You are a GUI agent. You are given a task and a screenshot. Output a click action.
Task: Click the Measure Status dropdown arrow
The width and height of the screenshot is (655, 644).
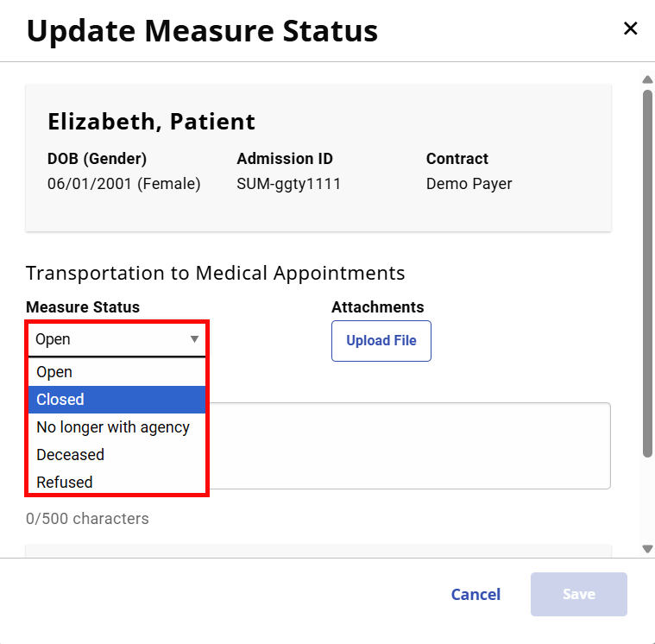(195, 339)
